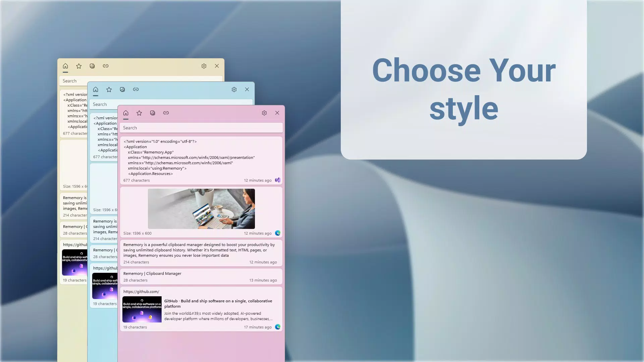
Task: Open Home tab in the blue window
Action: (96, 89)
